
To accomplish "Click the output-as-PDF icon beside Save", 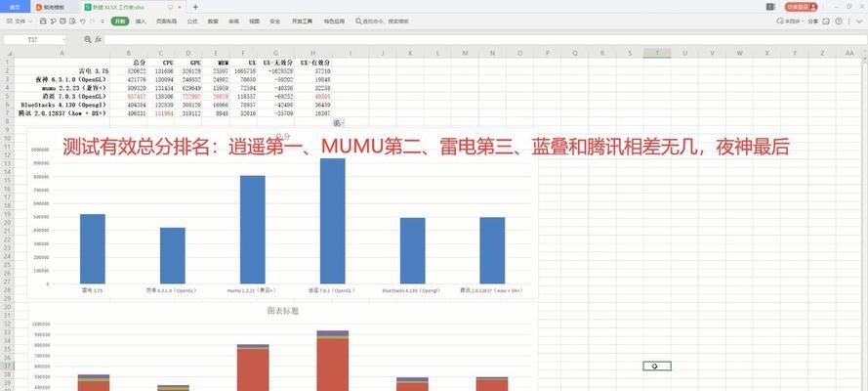I will (x=53, y=22).
